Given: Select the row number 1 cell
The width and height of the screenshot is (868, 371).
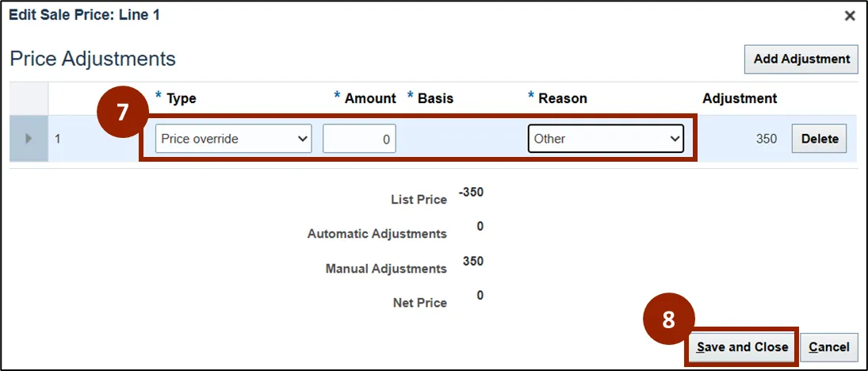Looking at the screenshot, I should 58,139.
